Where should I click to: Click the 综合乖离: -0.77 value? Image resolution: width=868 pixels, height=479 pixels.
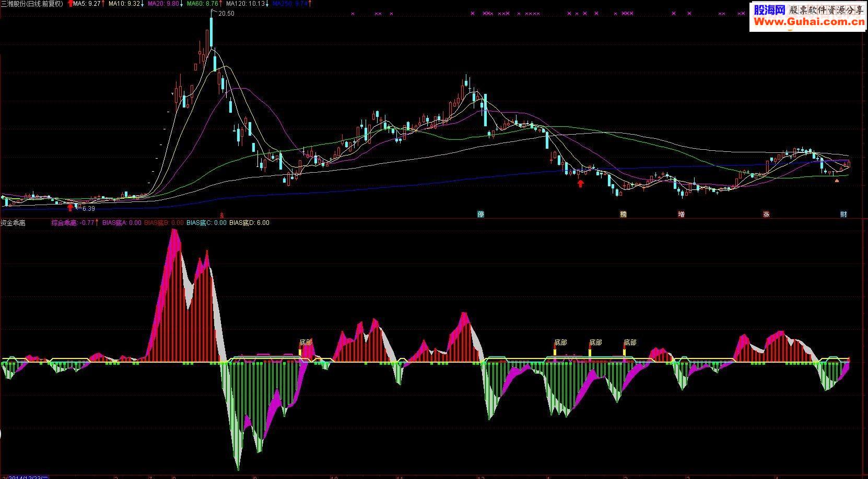click(x=73, y=223)
